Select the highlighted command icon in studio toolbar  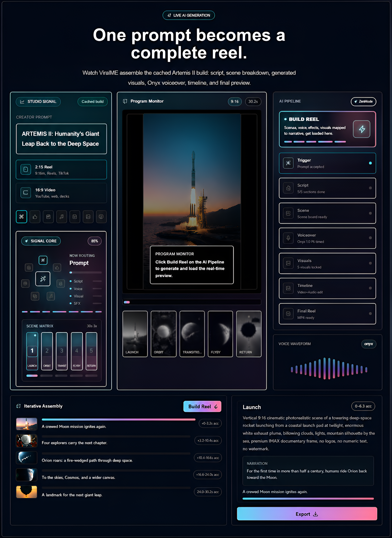tap(21, 216)
